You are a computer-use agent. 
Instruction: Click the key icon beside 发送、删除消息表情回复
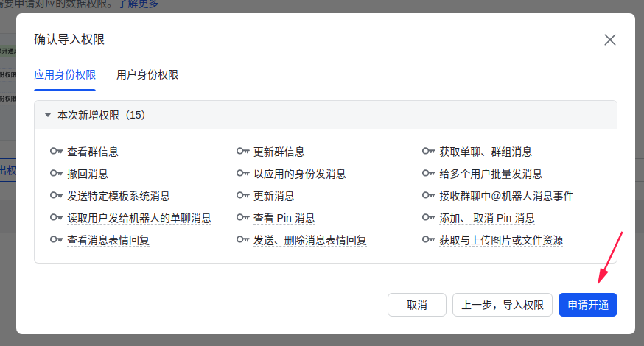[x=242, y=240]
